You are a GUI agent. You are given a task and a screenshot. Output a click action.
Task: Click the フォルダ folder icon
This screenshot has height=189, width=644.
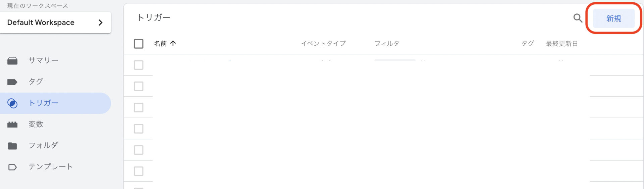click(x=12, y=146)
